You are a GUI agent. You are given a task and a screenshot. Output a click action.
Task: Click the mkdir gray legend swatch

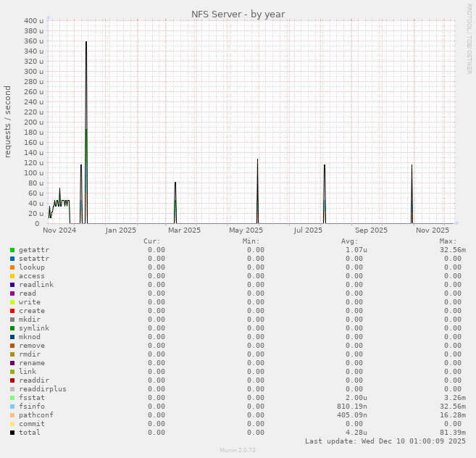tap(12, 320)
